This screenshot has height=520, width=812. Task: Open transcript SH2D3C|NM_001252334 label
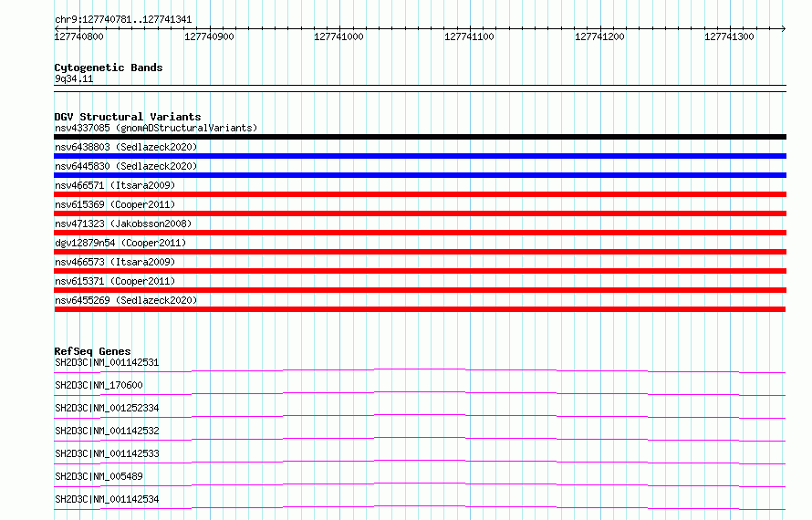coord(107,408)
